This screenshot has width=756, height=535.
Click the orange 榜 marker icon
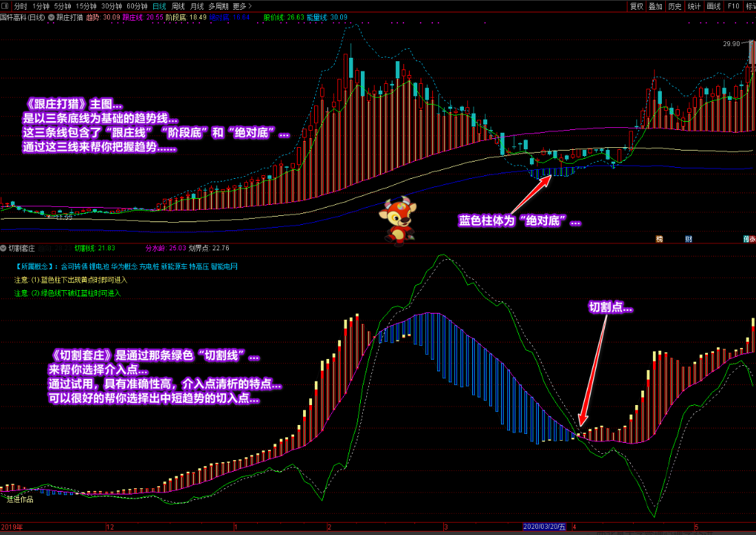click(x=659, y=239)
